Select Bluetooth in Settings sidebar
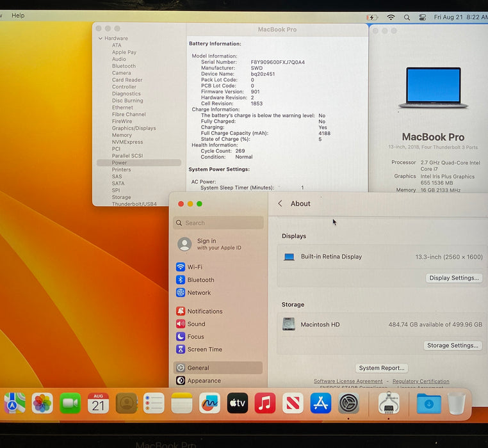Viewport: 488px width, 448px height. (195, 280)
